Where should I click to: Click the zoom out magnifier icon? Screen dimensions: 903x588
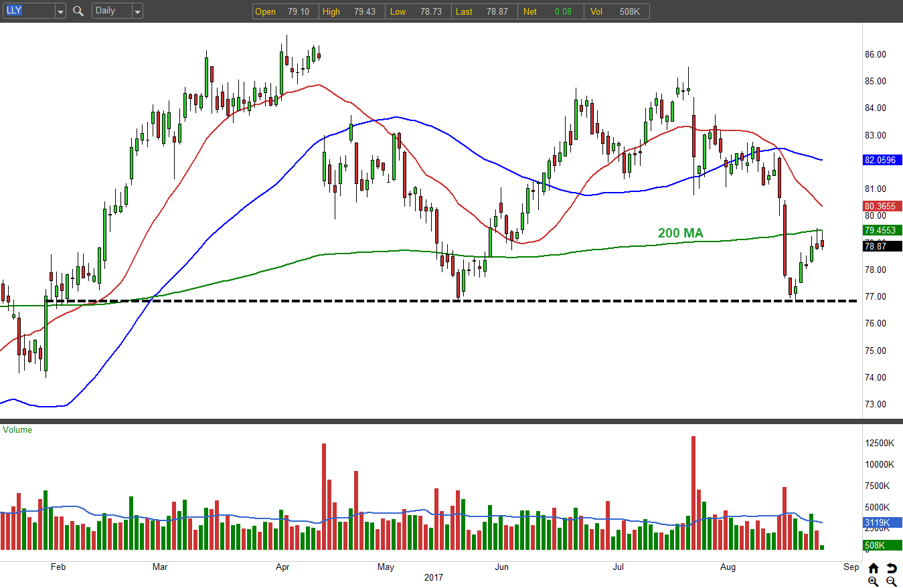click(891, 581)
